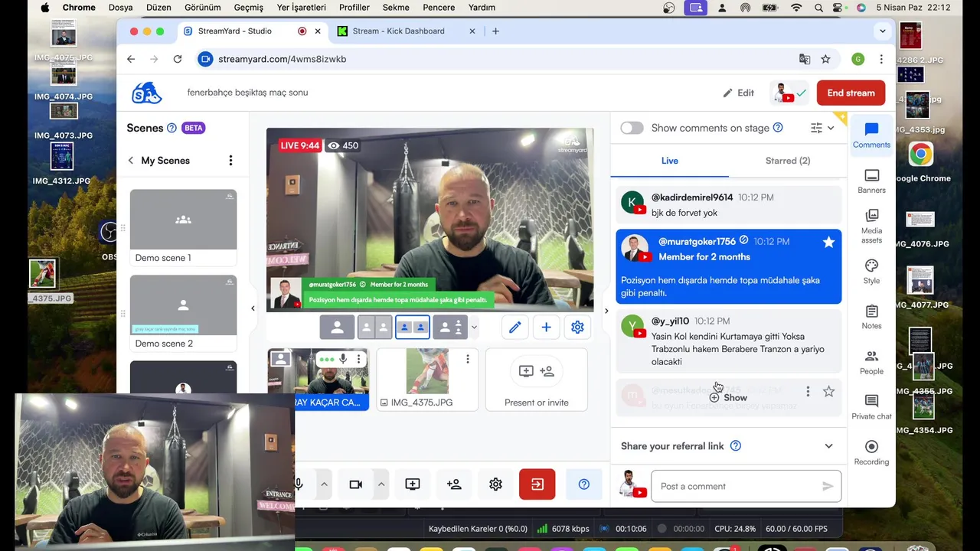Image resolution: width=980 pixels, height=551 pixels.
Task: Open help with the question mark button
Action: (583, 484)
